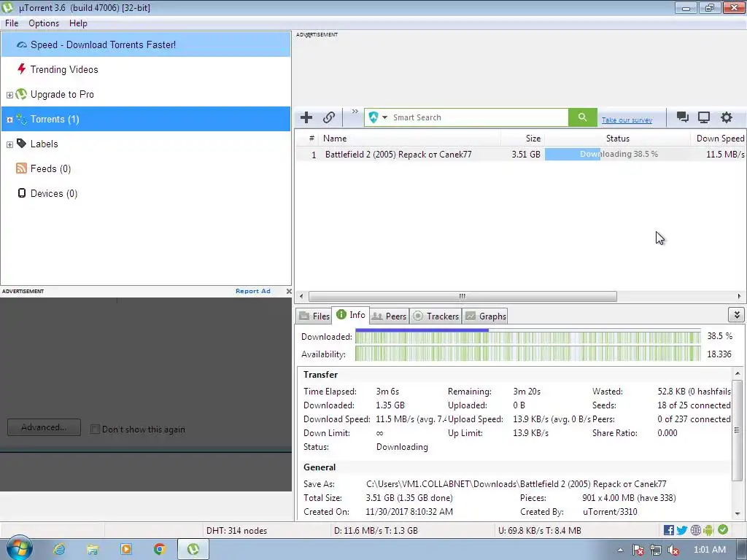The height and width of the screenshot is (560, 747).
Task: Click the Twitter icon in status bar
Action: [x=682, y=530]
